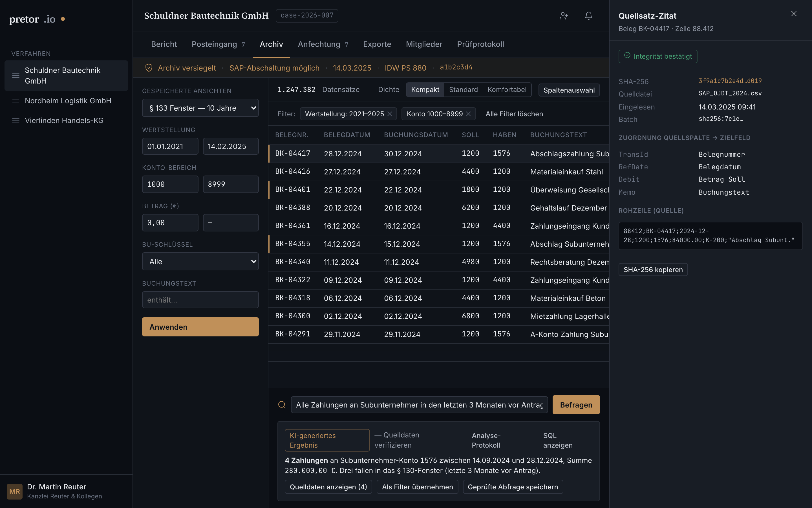Select row BK-04416 Materialeinkauf Stahl
This screenshot has height=508, width=812.
[438, 172]
